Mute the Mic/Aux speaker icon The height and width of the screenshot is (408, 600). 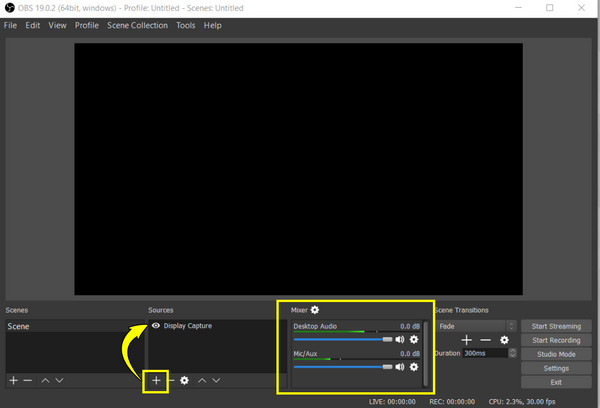400,367
